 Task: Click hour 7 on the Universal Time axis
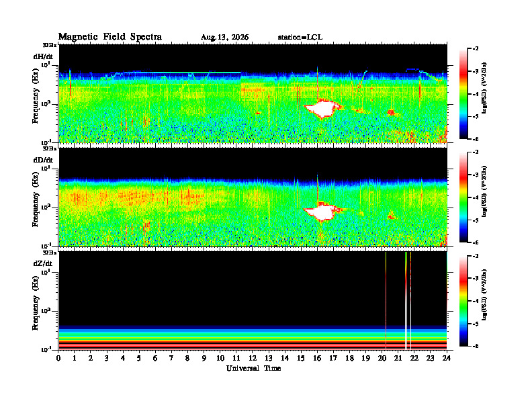(172, 358)
